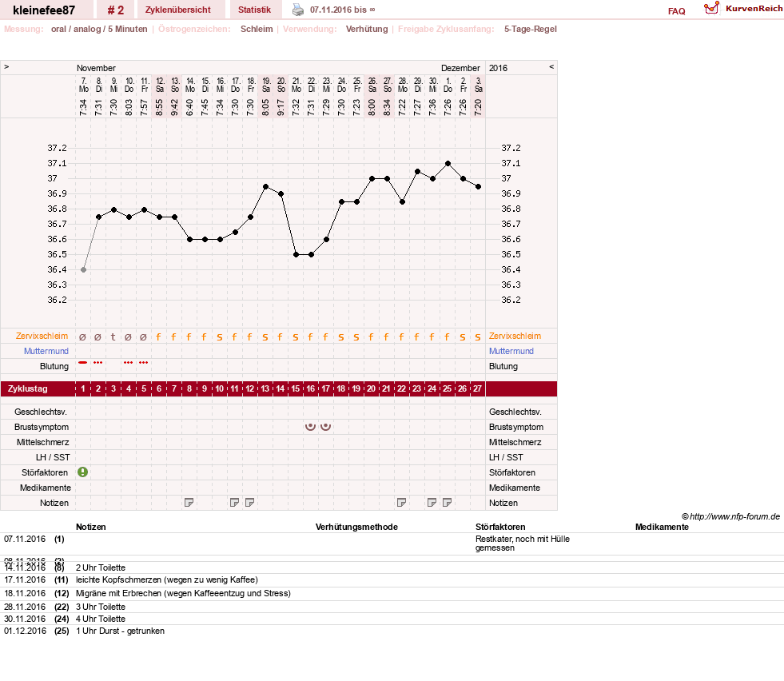
Task: Click the November month label
Action: coord(96,67)
